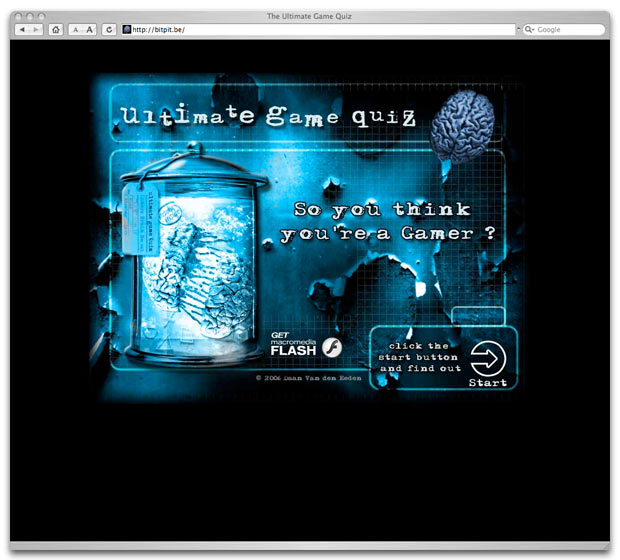Open the home page with house icon
Screen dimensions: 620x560
(56, 30)
